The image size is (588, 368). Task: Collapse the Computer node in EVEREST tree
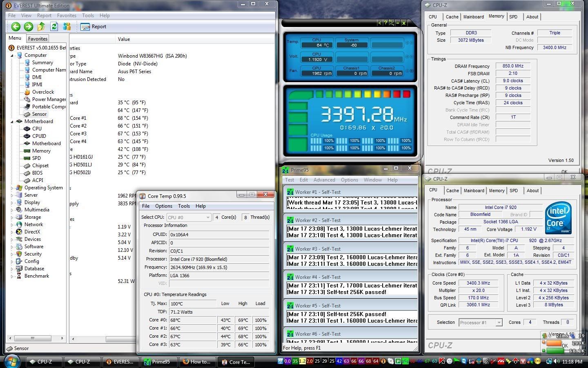pyautogui.click(x=12, y=55)
